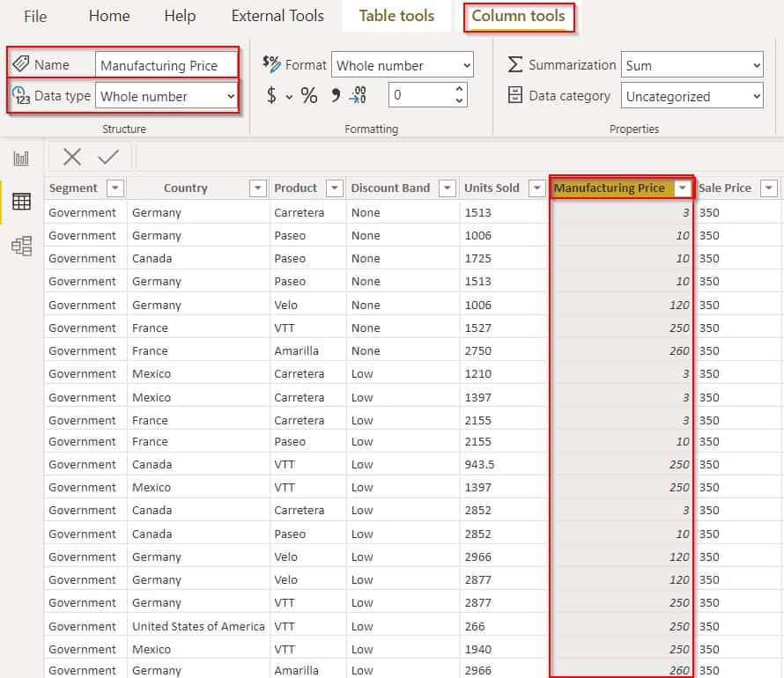Select the Sale Price column header
Viewport: 784px width, 678px height.
coord(725,188)
